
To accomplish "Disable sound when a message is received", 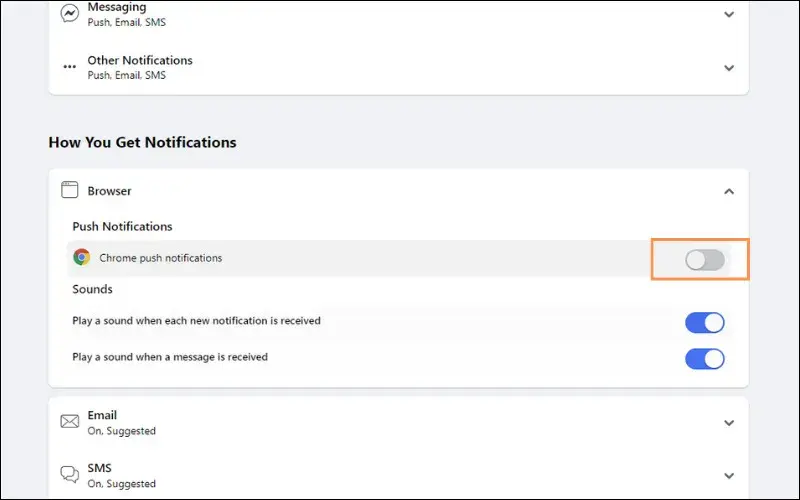I will [x=705, y=359].
